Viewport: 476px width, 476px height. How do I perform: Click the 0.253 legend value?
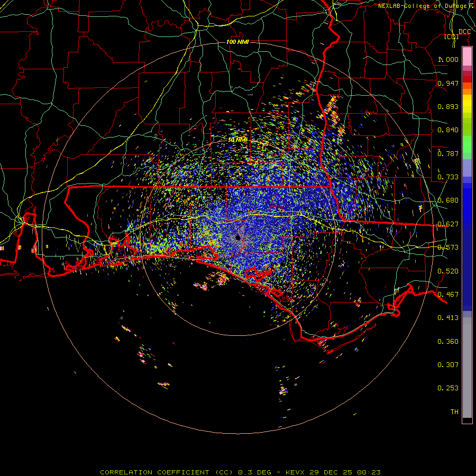click(448, 388)
